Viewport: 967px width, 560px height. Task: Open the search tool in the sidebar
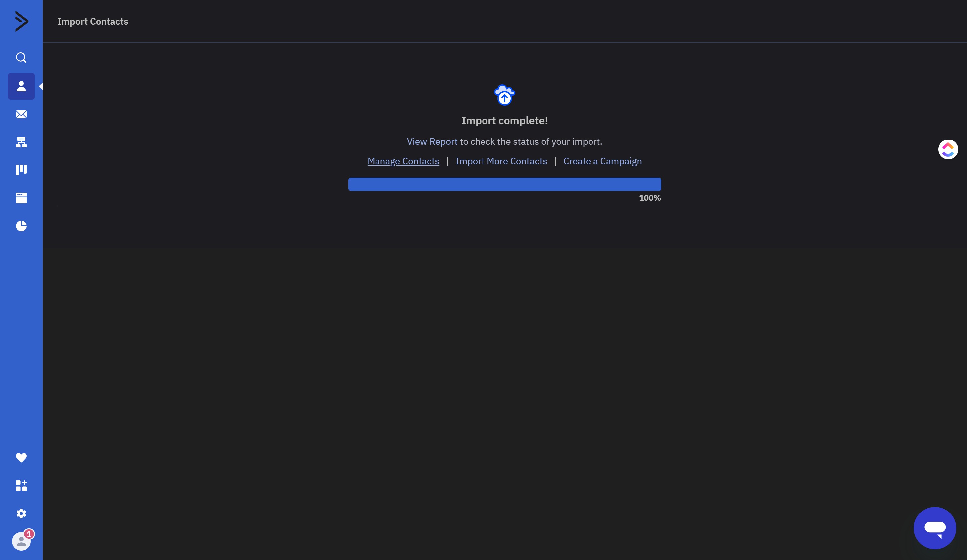(x=21, y=57)
